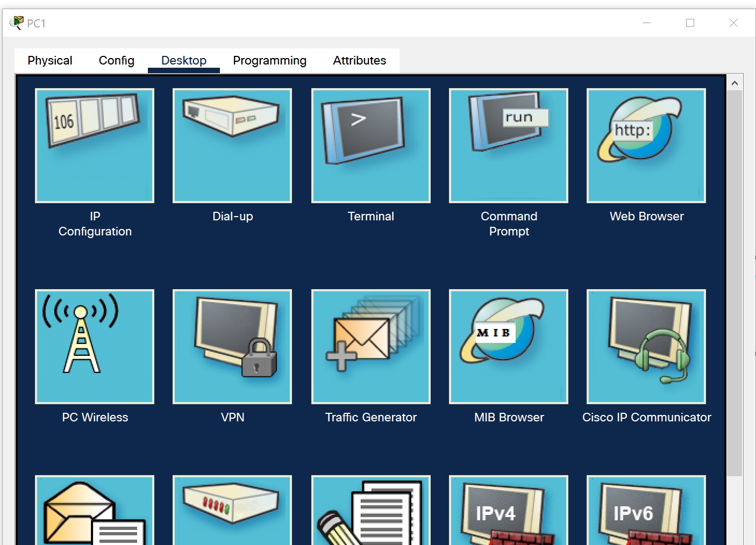
Task: Click the Cisco IP Communicator label
Action: tap(647, 417)
